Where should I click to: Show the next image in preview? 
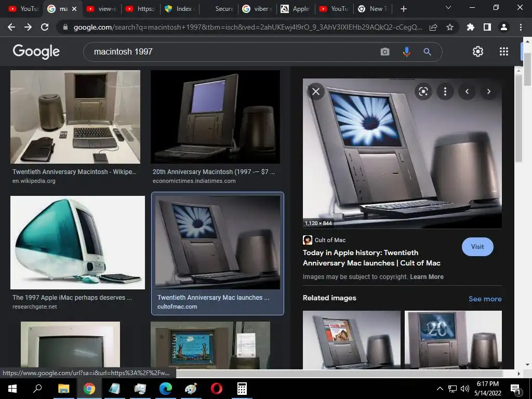point(488,91)
